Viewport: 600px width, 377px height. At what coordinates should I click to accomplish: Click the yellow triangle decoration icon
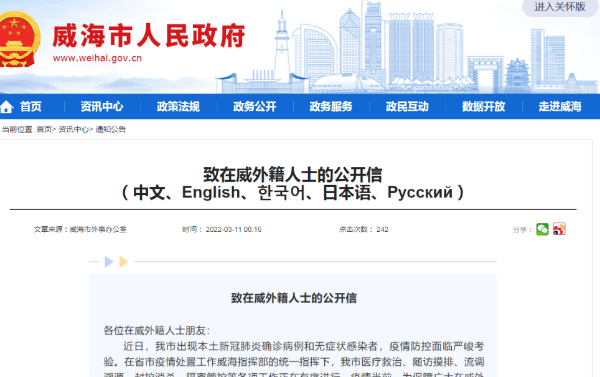click(124, 262)
